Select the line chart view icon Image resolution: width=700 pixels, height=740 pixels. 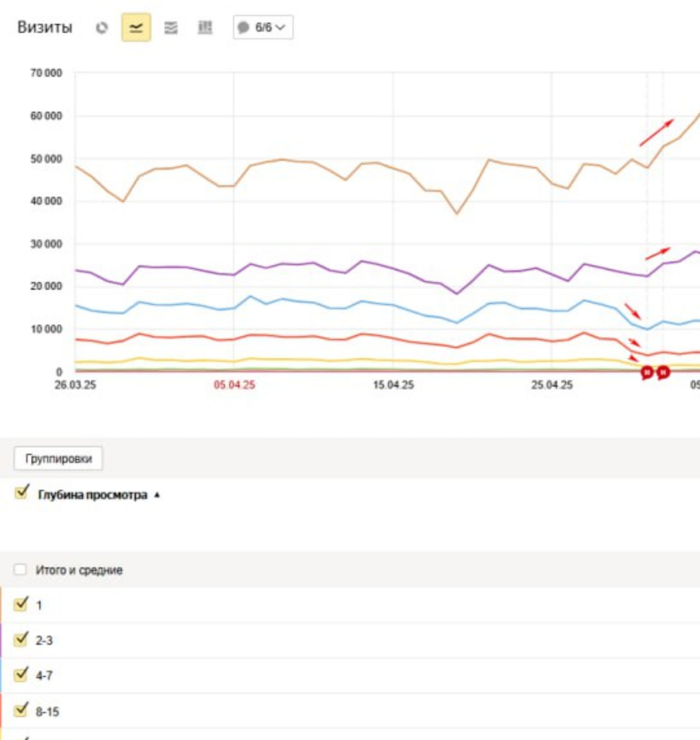(x=136, y=27)
